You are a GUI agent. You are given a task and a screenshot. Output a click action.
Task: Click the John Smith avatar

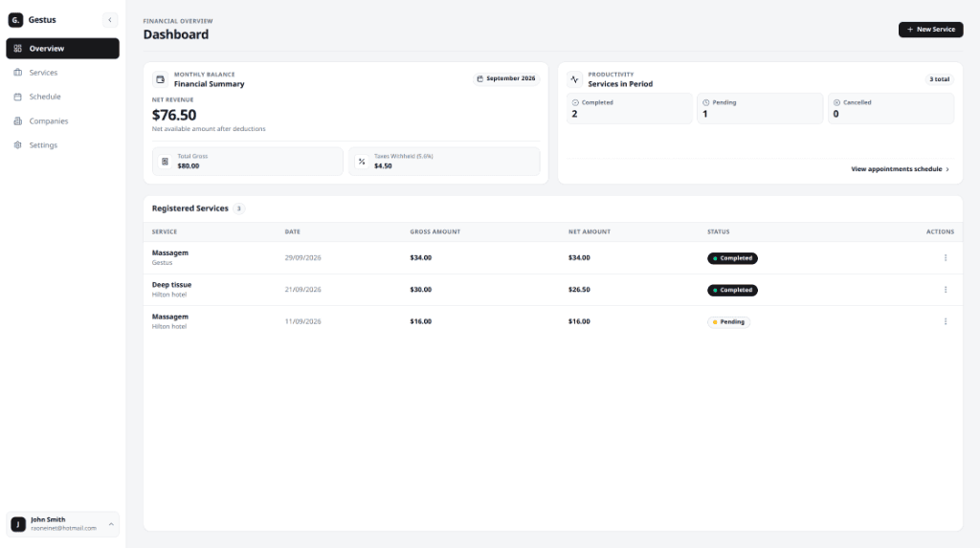[x=18, y=524]
